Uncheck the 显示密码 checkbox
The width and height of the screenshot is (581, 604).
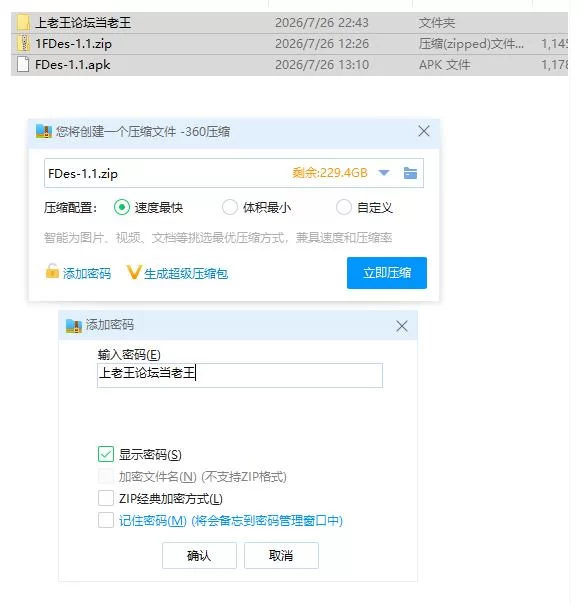tap(106, 454)
